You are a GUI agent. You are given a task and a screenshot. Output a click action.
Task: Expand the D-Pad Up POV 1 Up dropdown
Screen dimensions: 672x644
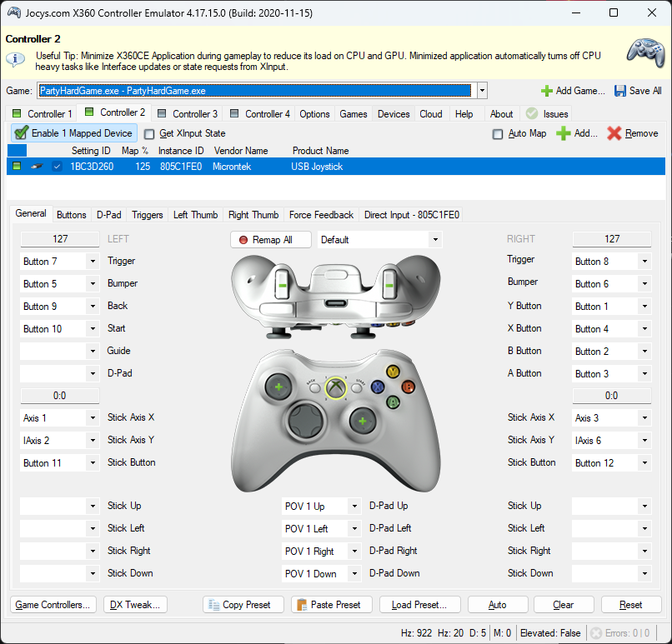point(354,507)
